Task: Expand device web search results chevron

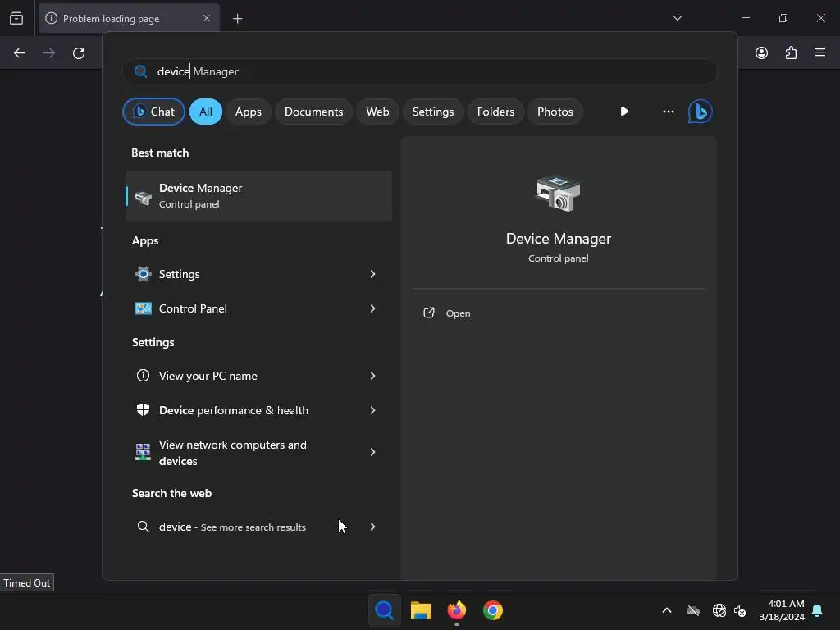Action: pyautogui.click(x=373, y=527)
